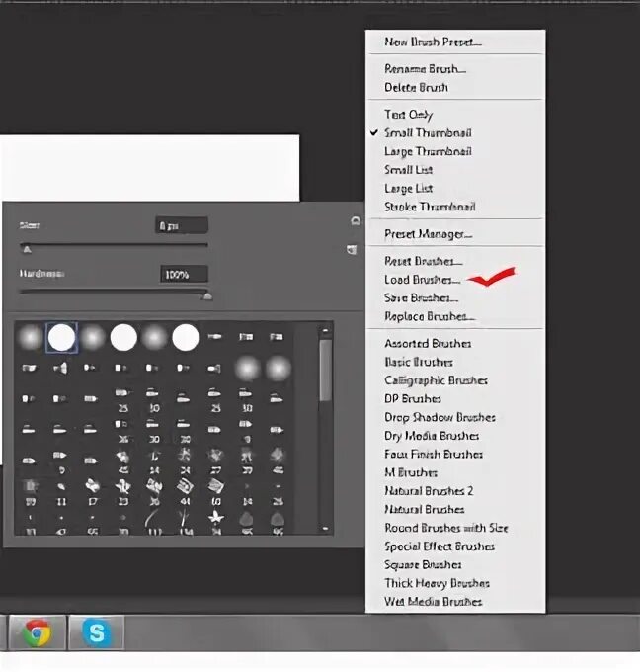Open the brush picker gear menu icon
This screenshot has width=640, height=672.
click(x=356, y=220)
